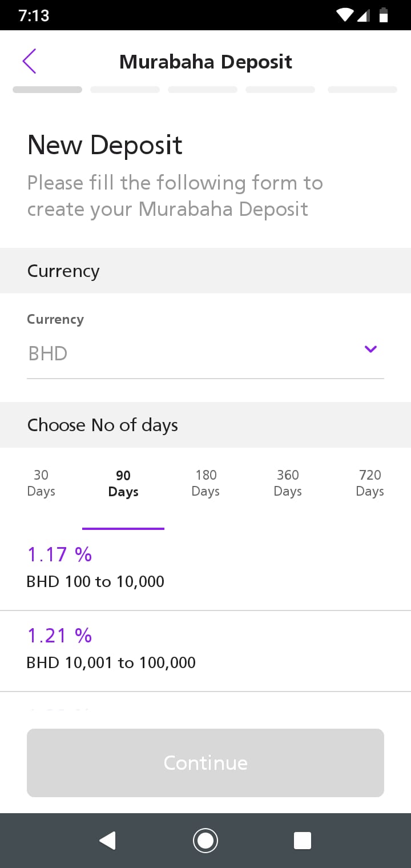Screen dimensions: 411x868
Task: Tap the Wi-Fi status icon
Action: tap(345, 15)
